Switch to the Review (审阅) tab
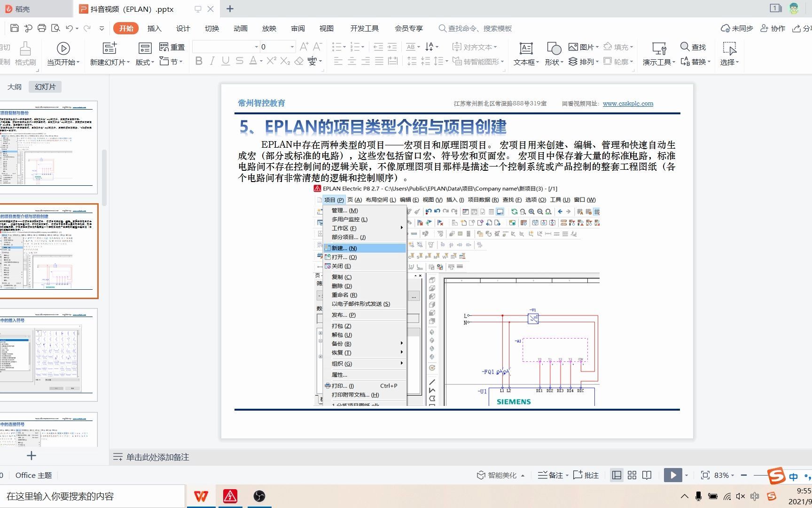The width and height of the screenshot is (812, 508). click(x=297, y=28)
